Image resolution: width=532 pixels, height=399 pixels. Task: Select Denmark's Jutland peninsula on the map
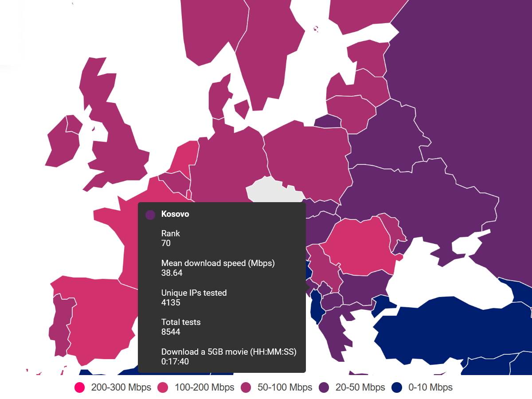pos(217,98)
